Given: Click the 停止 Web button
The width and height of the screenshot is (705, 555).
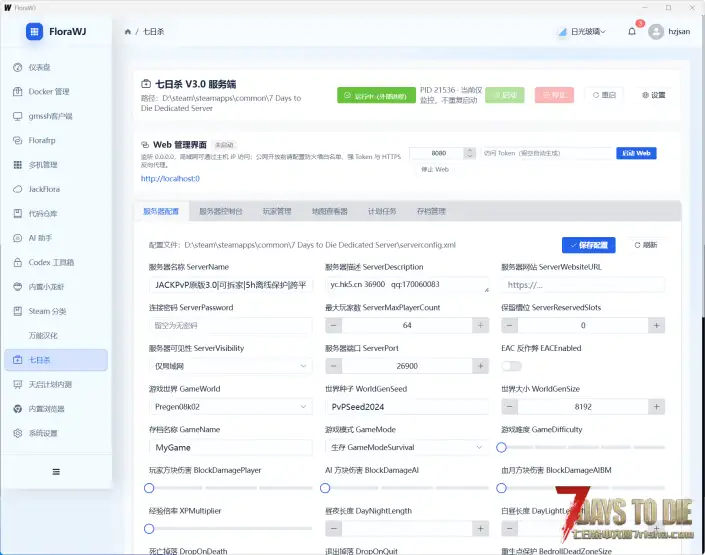Looking at the screenshot, I should point(435,170).
